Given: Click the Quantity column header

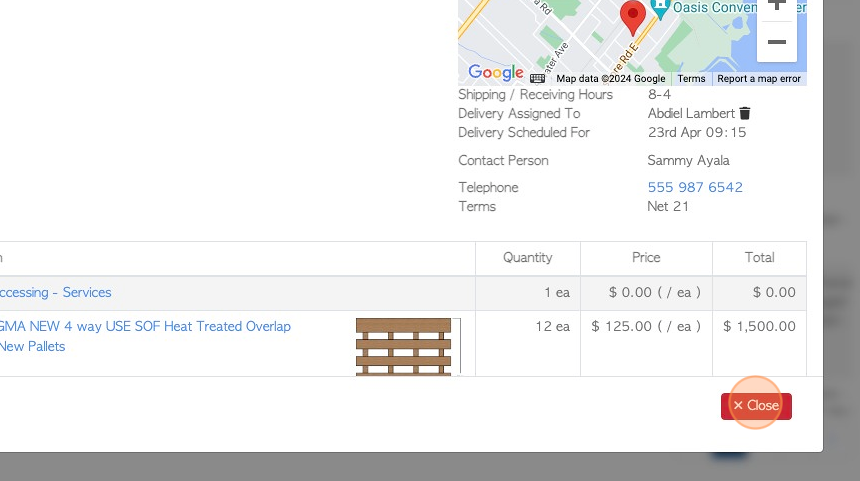Looking at the screenshot, I should pos(527,258).
